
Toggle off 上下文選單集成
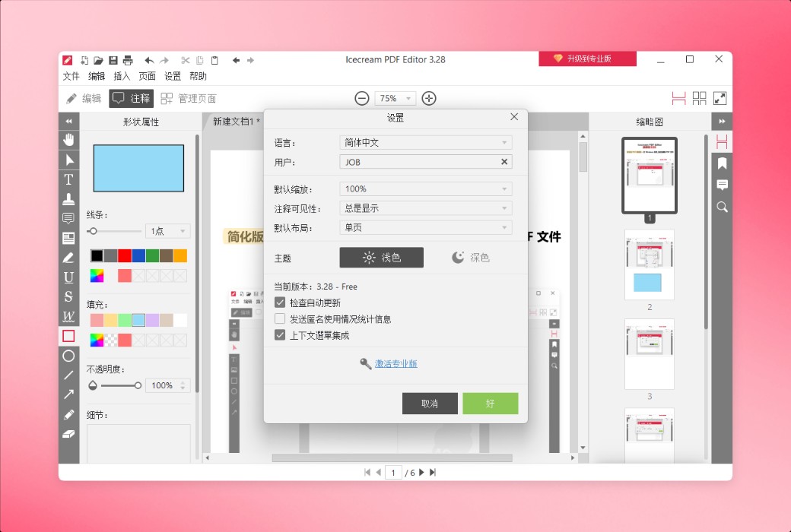click(x=281, y=334)
